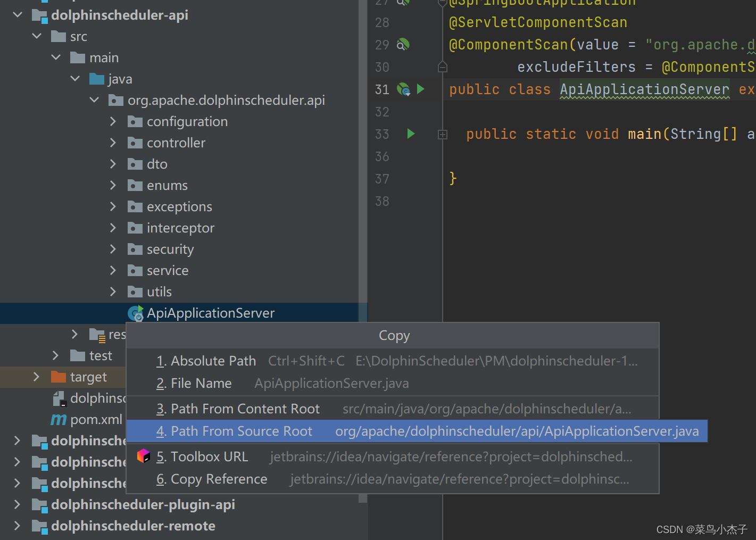Click the Maven pom.xml file icon
The height and width of the screenshot is (540, 756).
[x=59, y=420]
